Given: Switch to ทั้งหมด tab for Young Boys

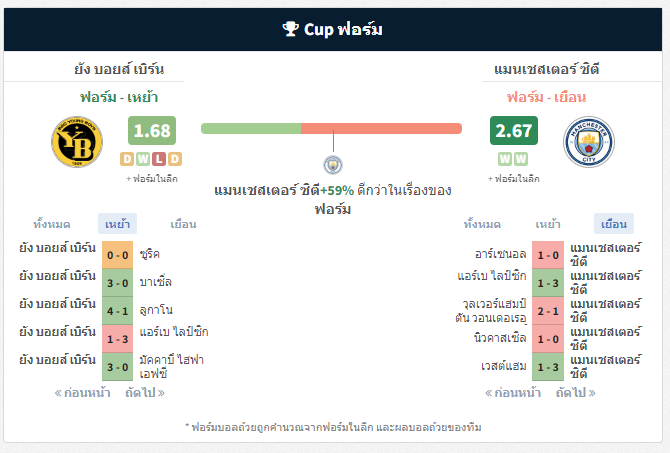Looking at the screenshot, I should (x=52, y=224).
